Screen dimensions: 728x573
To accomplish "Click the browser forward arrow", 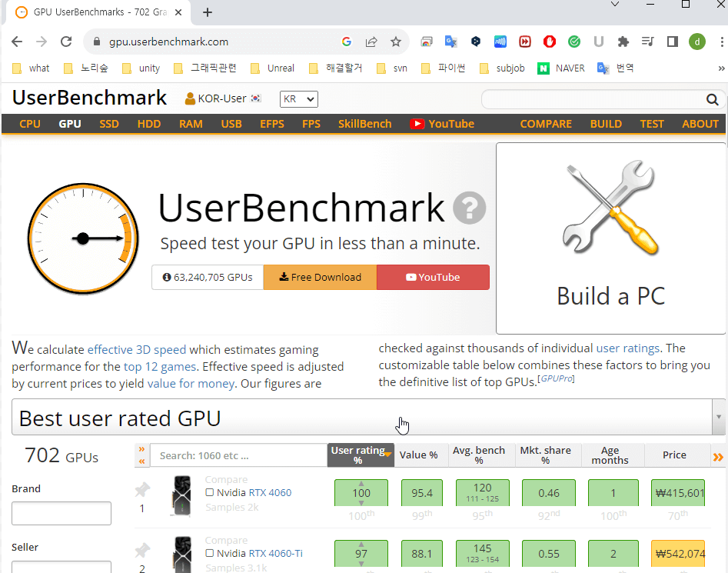I will 42,42.
